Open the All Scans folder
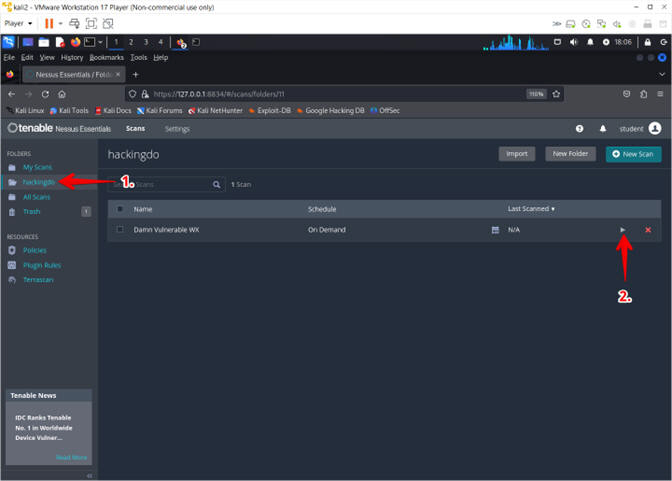The width and height of the screenshot is (672, 481). 36,197
